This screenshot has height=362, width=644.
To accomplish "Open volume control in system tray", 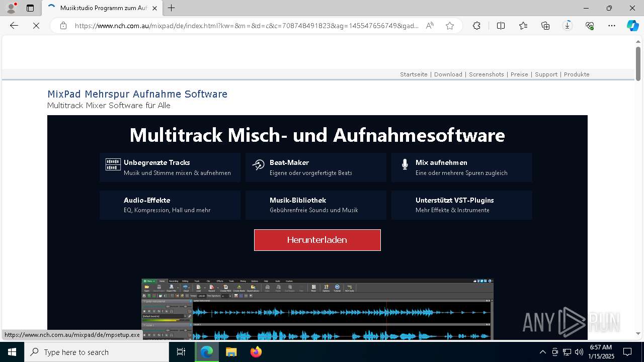I will (579, 352).
